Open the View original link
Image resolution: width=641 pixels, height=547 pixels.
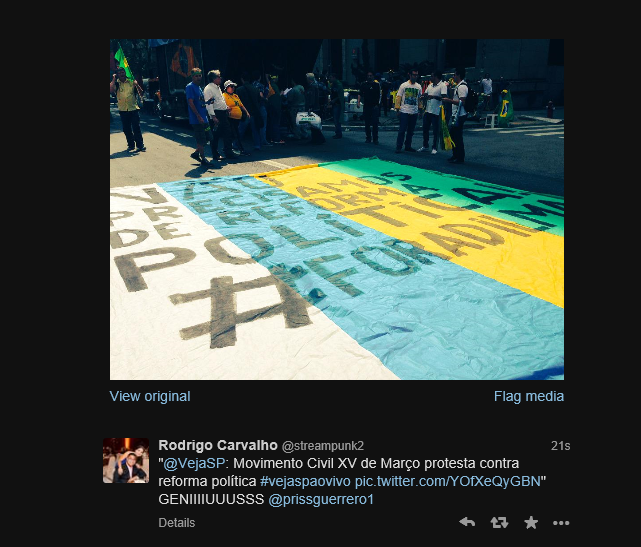tap(150, 396)
